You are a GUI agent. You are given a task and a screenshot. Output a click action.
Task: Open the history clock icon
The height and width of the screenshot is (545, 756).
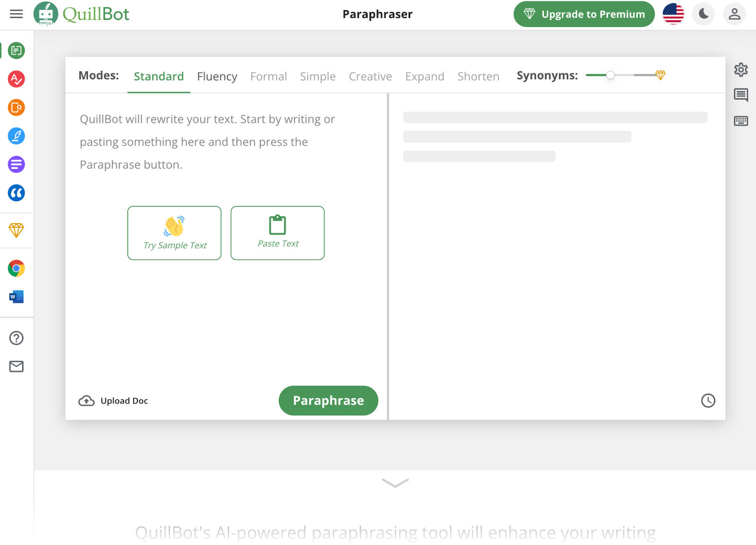(x=708, y=400)
